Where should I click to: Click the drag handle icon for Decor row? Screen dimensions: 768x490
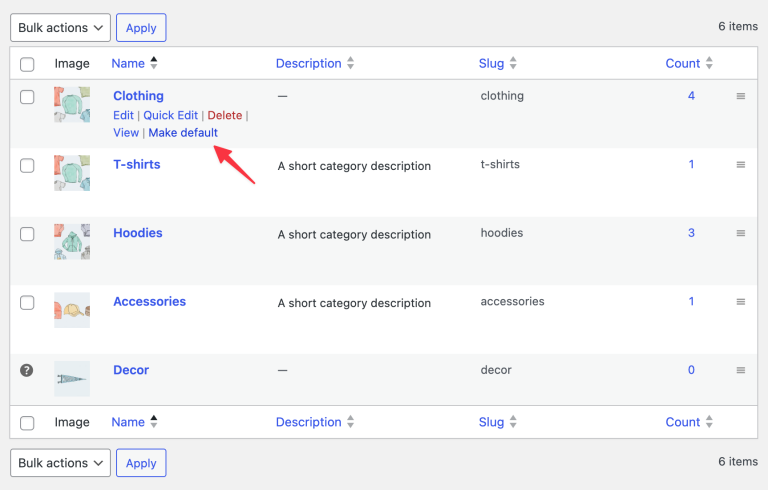[x=741, y=370]
